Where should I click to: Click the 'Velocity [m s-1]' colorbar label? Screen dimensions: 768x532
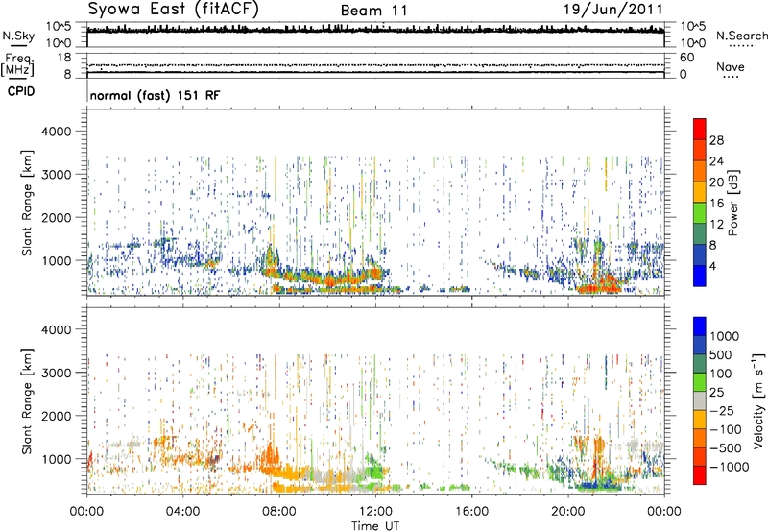pos(758,400)
